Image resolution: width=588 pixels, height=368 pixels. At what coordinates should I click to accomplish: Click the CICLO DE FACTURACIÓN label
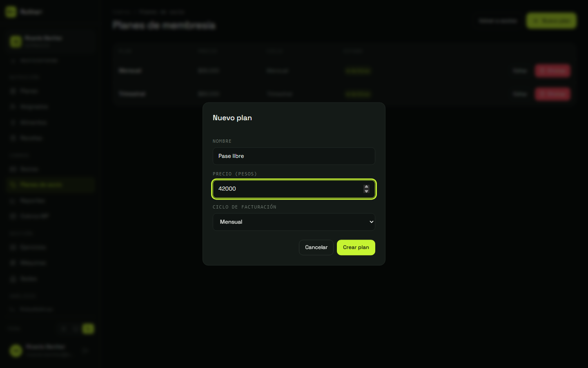pos(245,207)
